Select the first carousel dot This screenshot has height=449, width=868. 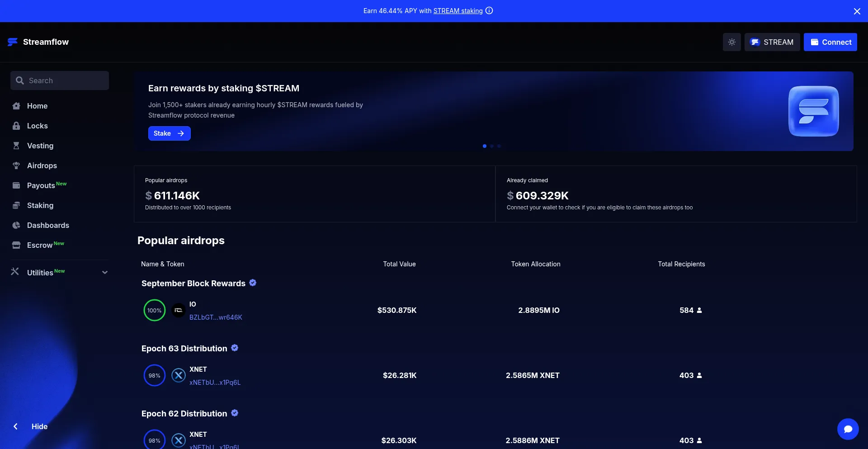485,146
